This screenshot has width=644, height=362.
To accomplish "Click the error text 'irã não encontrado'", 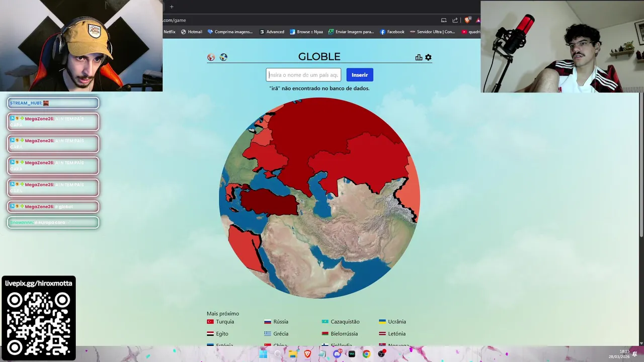I will coord(319,88).
